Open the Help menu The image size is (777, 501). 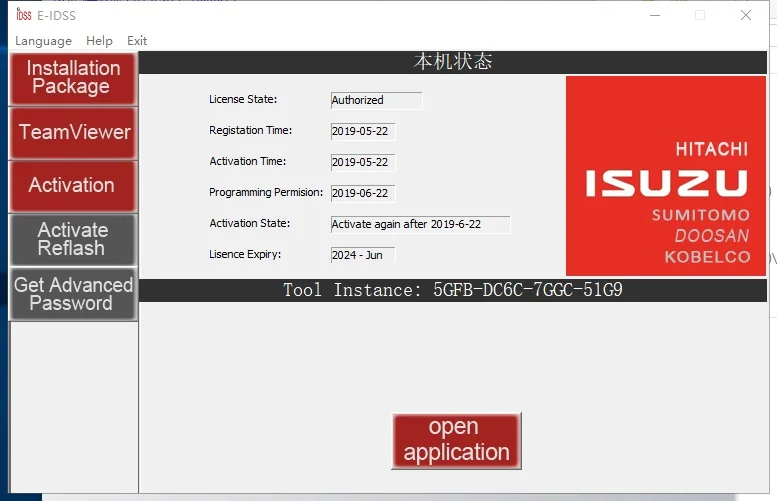click(99, 41)
